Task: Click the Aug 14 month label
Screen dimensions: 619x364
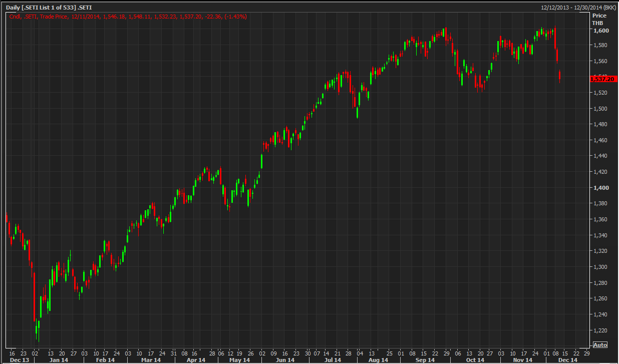Action: pos(378,360)
